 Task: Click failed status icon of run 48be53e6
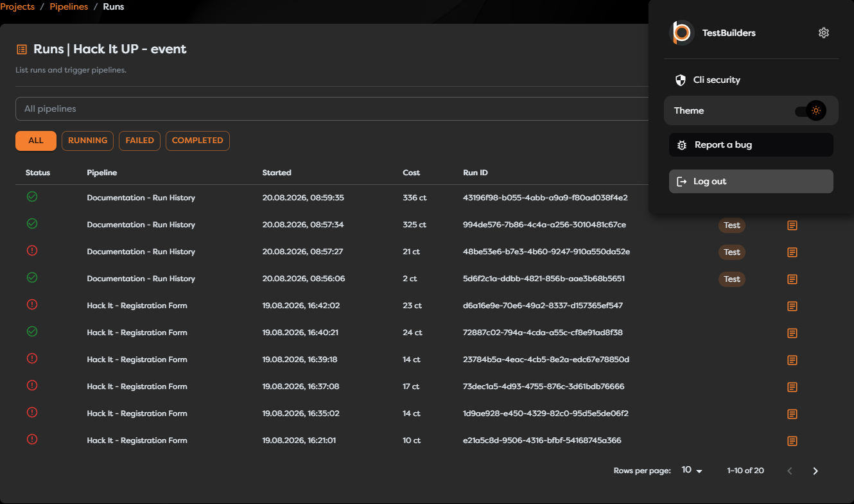pos(32,250)
